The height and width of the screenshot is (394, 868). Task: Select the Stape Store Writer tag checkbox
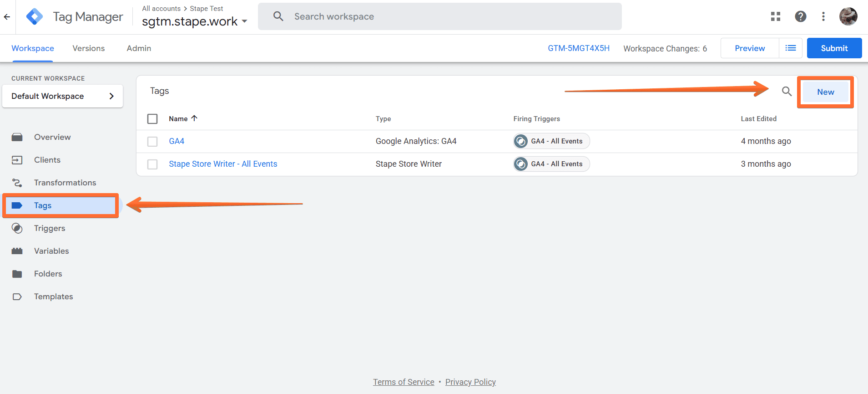click(x=152, y=164)
